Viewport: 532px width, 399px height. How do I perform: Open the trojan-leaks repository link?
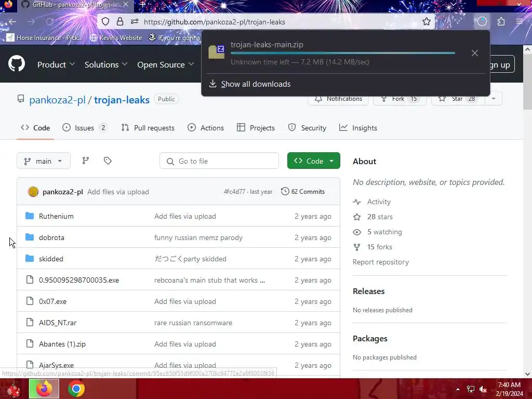pyautogui.click(x=122, y=100)
